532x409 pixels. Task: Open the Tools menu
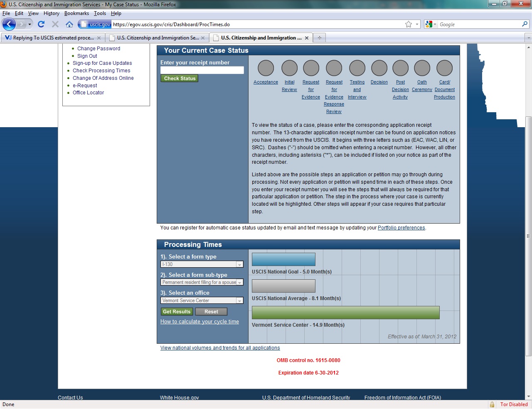pyautogui.click(x=100, y=13)
